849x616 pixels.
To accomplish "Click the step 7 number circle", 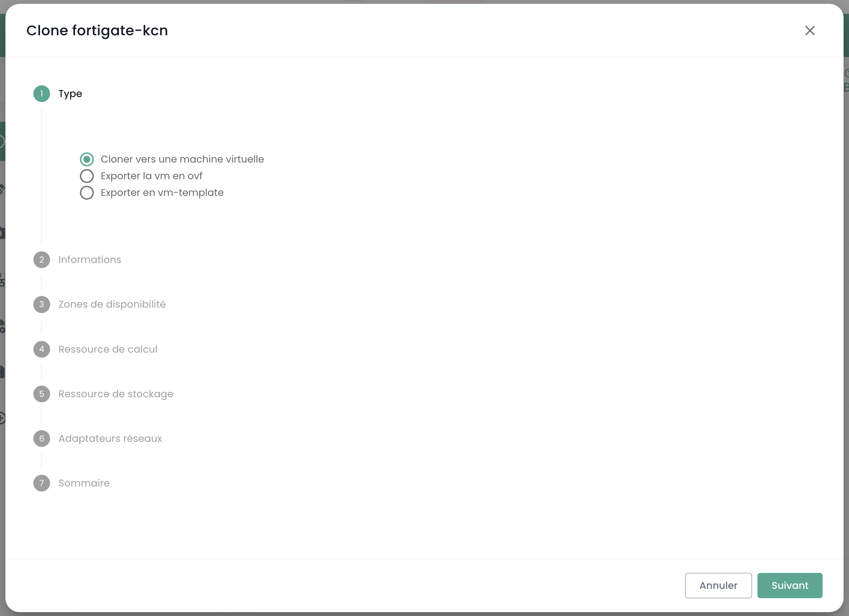I will pyautogui.click(x=42, y=483).
